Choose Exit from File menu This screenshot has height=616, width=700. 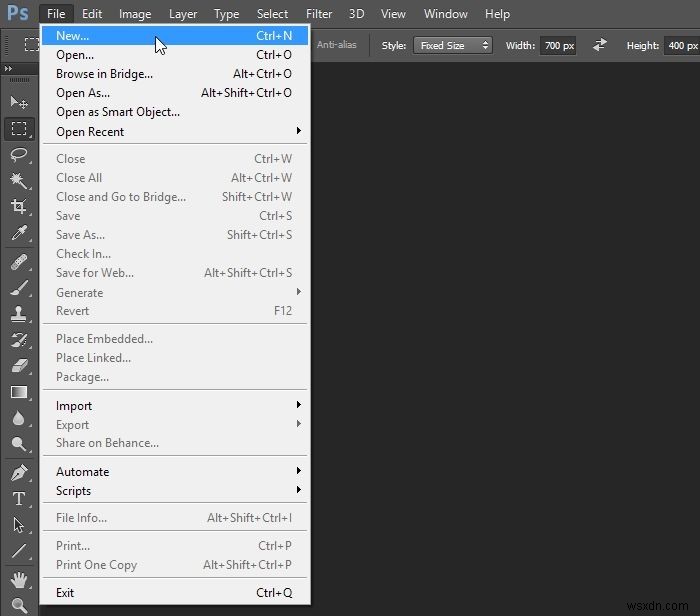coord(175,592)
